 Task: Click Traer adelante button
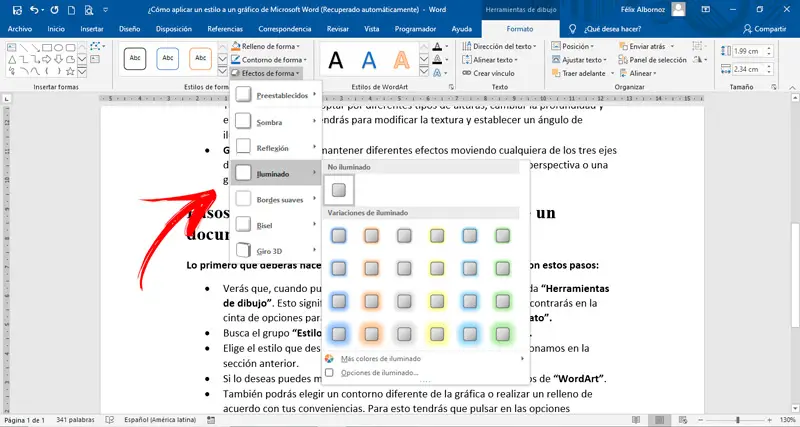point(583,73)
